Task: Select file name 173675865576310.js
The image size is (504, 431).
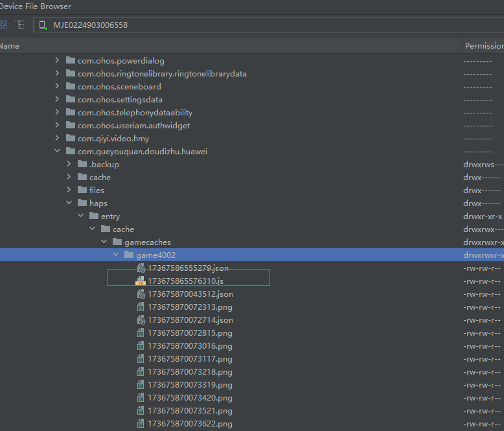Action: tap(185, 281)
